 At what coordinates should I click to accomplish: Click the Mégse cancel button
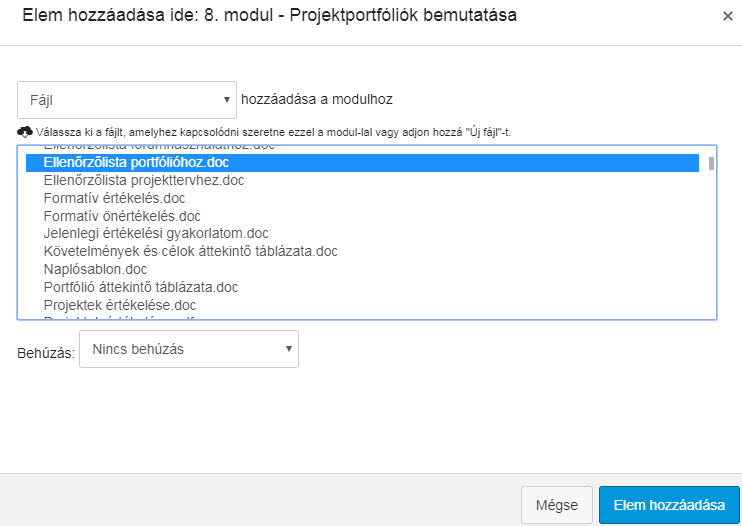(x=557, y=505)
